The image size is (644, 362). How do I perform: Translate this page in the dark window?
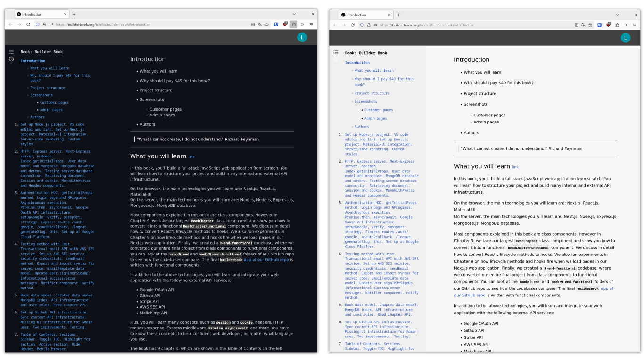click(x=260, y=25)
